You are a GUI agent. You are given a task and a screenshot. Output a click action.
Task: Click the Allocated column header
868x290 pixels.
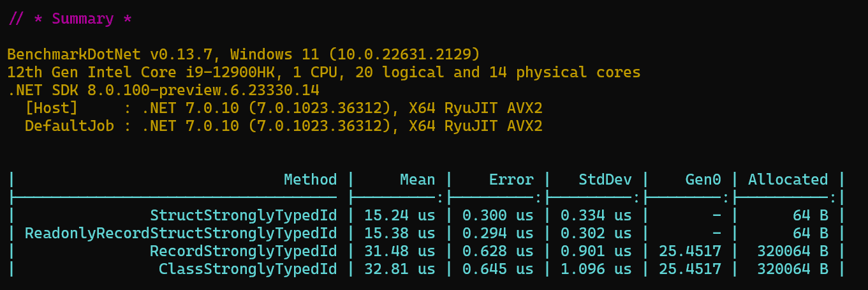click(x=788, y=179)
